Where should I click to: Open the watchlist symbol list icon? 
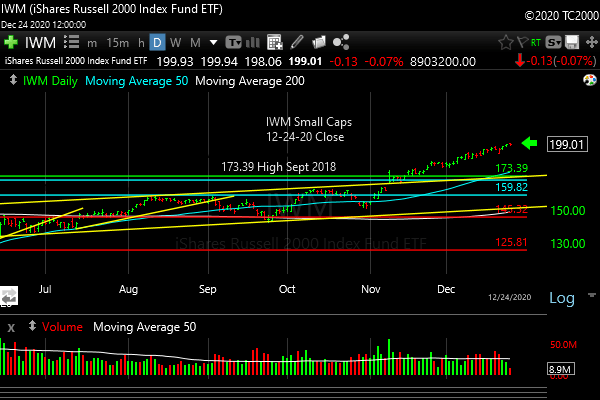[72, 42]
